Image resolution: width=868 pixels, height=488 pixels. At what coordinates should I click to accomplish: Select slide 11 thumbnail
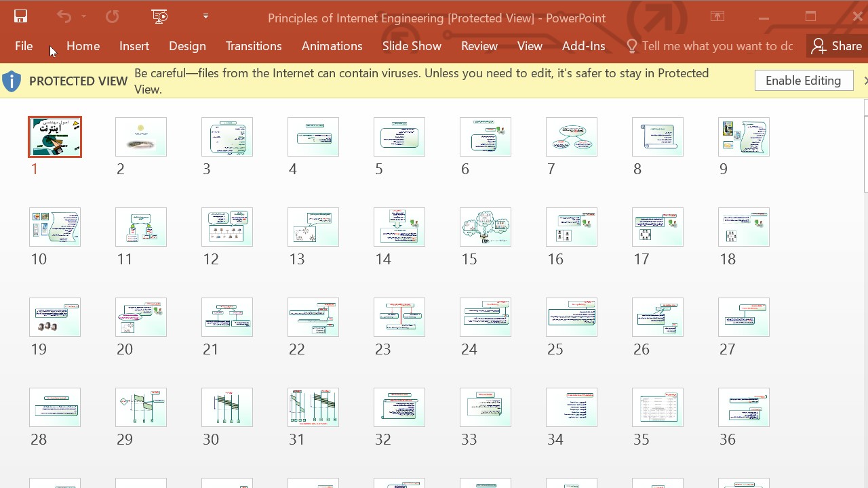(141, 227)
